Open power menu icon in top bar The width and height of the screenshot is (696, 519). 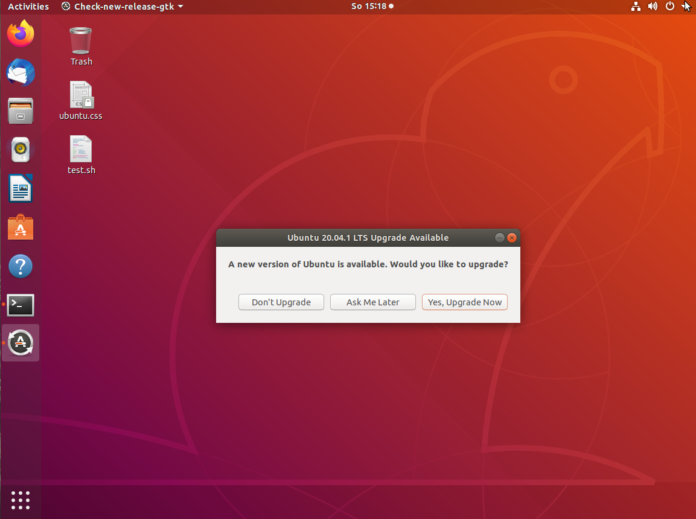(669, 6)
